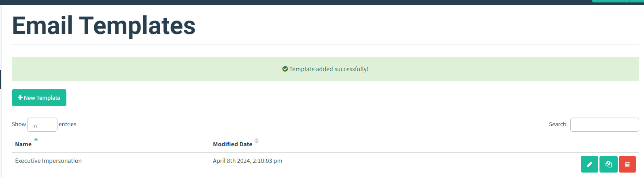644x177 pixels.
Task: Select the Executive Impersonation row name
Action: [48, 161]
